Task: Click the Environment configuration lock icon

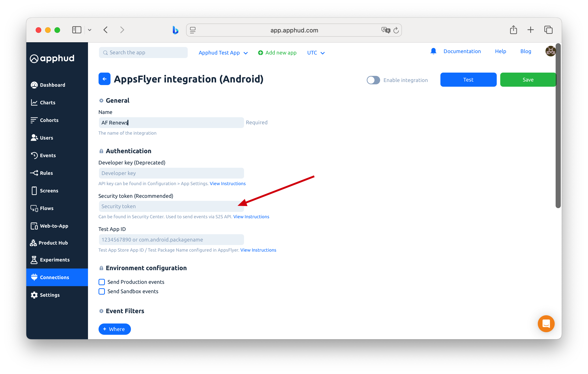Action: [101, 268]
